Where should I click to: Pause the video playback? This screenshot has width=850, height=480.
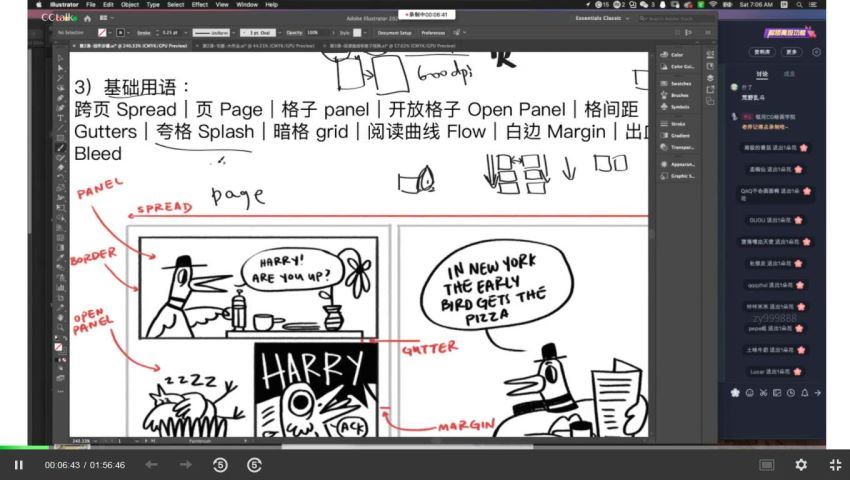pos(18,465)
